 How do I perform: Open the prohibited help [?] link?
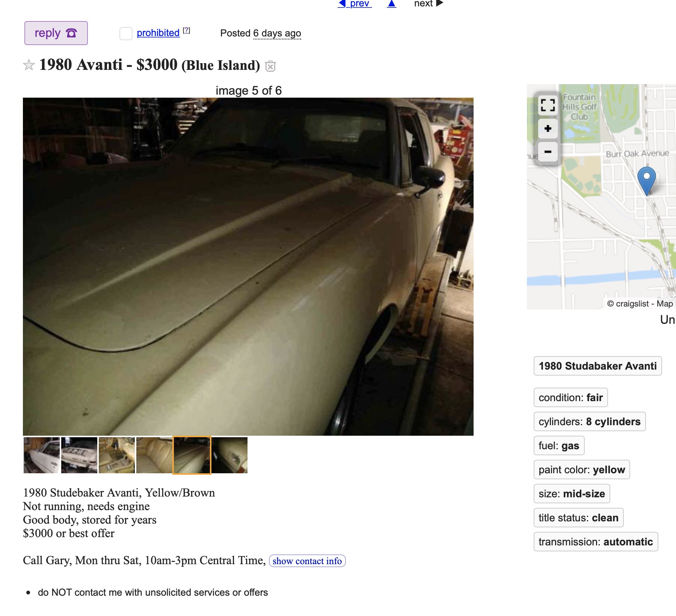pyautogui.click(x=187, y=31)
